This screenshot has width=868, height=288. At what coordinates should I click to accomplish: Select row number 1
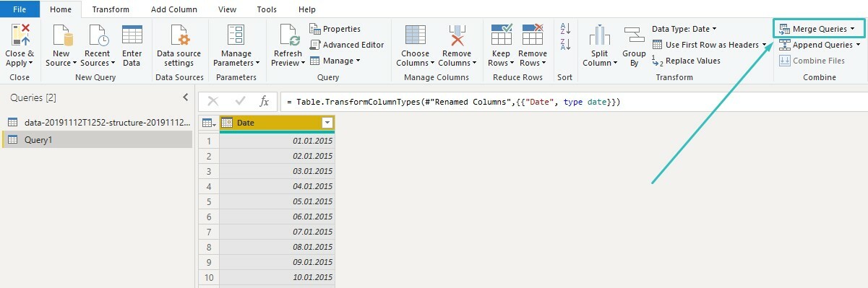click(x=208, y=140)
